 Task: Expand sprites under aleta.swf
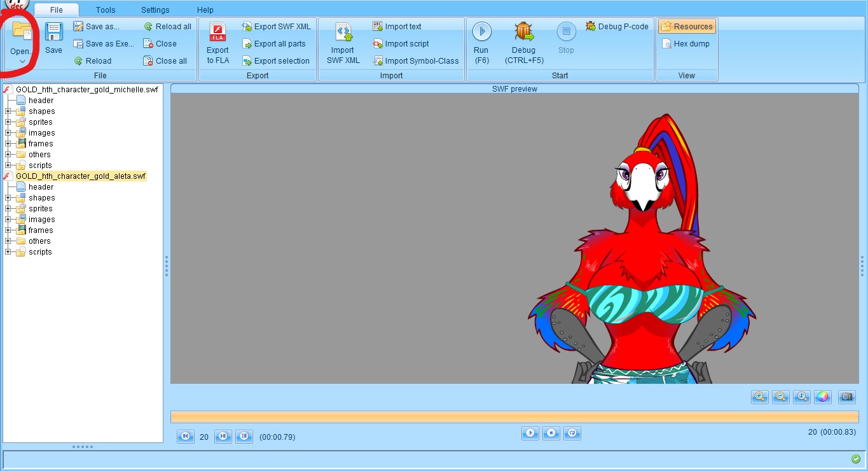point(8,209)
